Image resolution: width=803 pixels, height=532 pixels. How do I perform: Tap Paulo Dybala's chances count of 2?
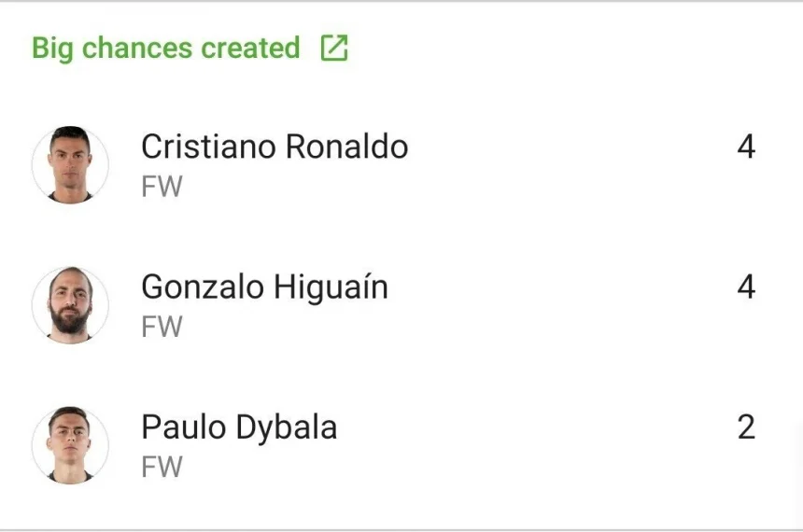point(745,427)
